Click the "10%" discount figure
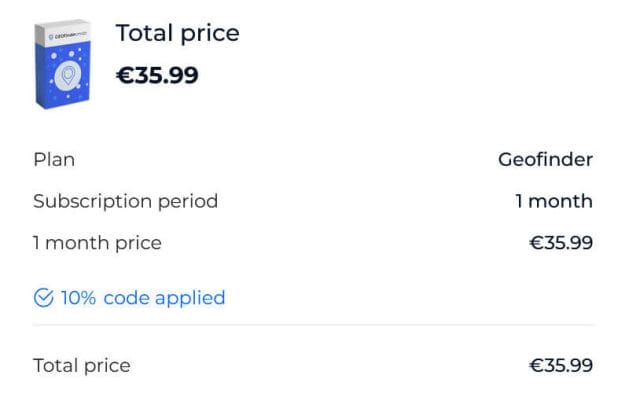 pyautogui.click(x=78, y=298)
